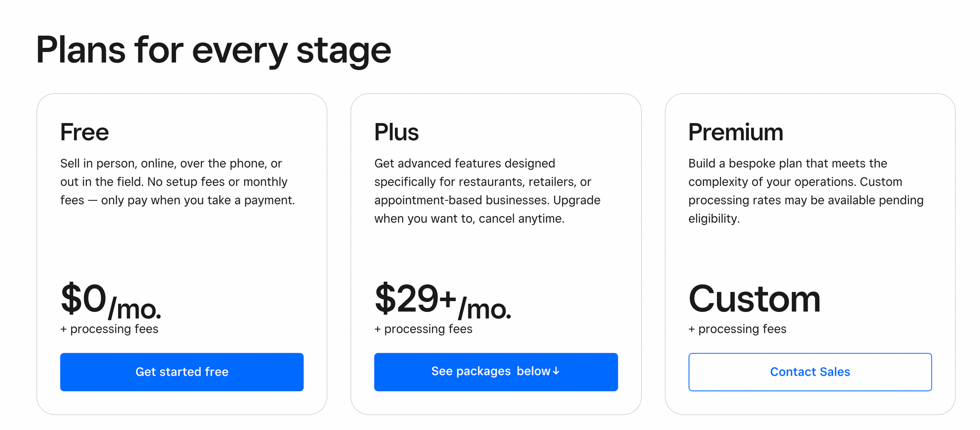
Task: Select the Plus plan heading
Action: [x=396, y=131]
